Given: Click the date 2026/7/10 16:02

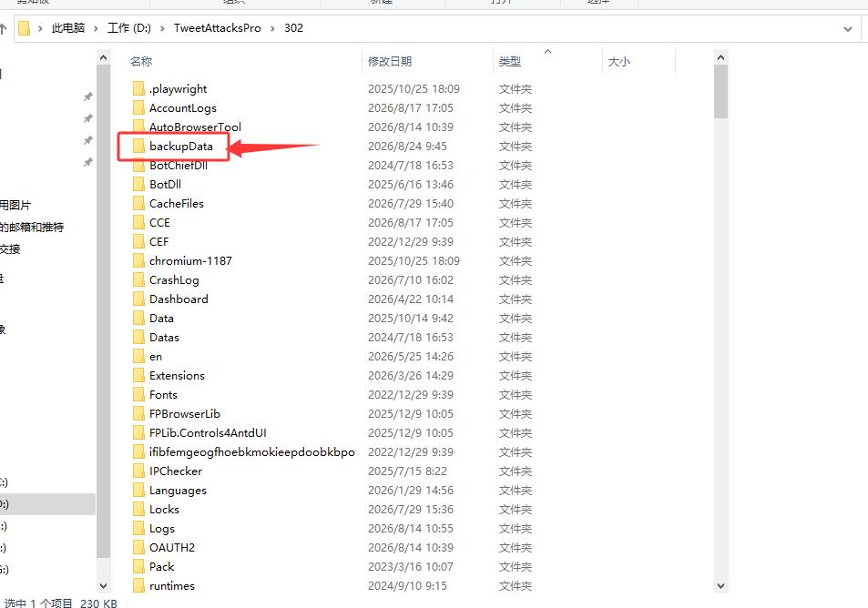Looking at the screenshot, I should pos(410,280).
